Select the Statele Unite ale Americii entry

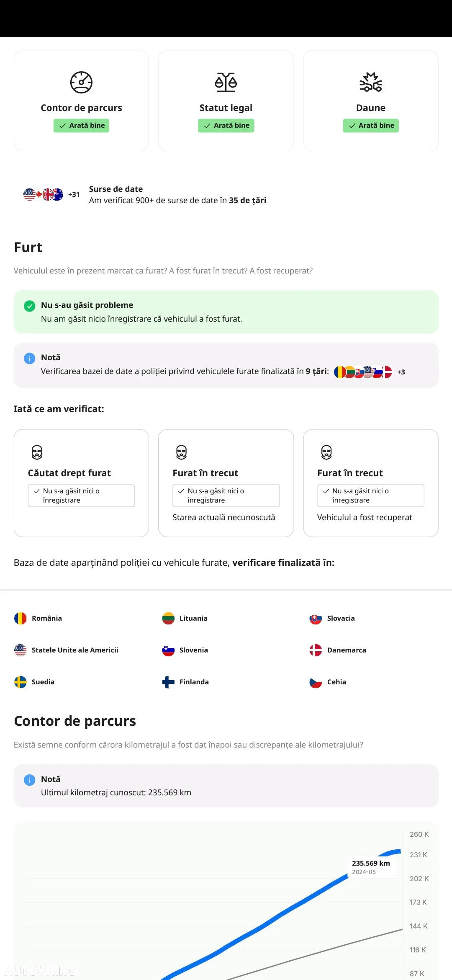[x=66, y=650]
